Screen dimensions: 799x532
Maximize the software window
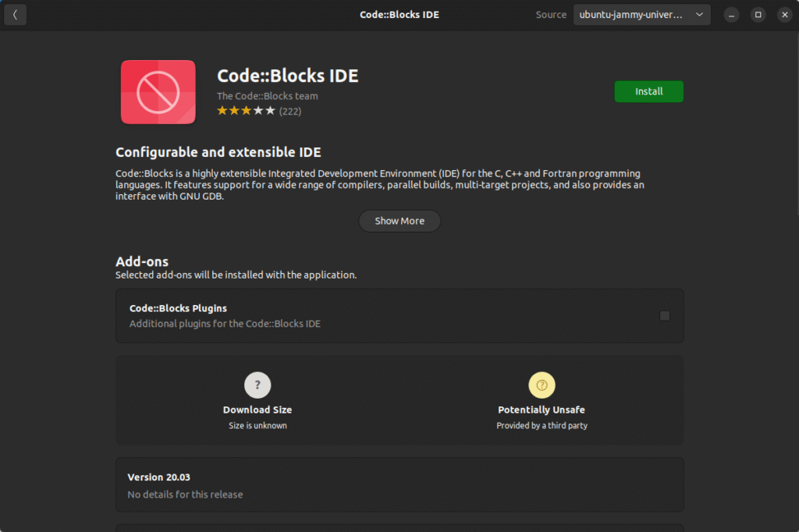point(758,15)
